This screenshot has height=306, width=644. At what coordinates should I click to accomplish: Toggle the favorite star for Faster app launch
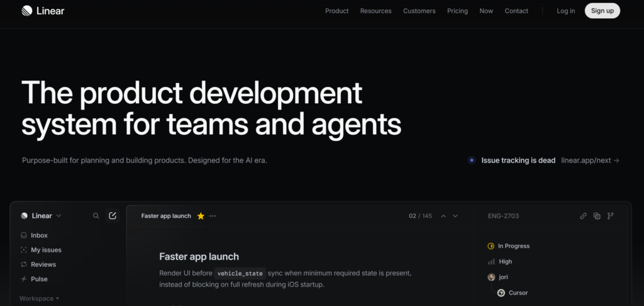pyautogui.click(x=201, y=216)
